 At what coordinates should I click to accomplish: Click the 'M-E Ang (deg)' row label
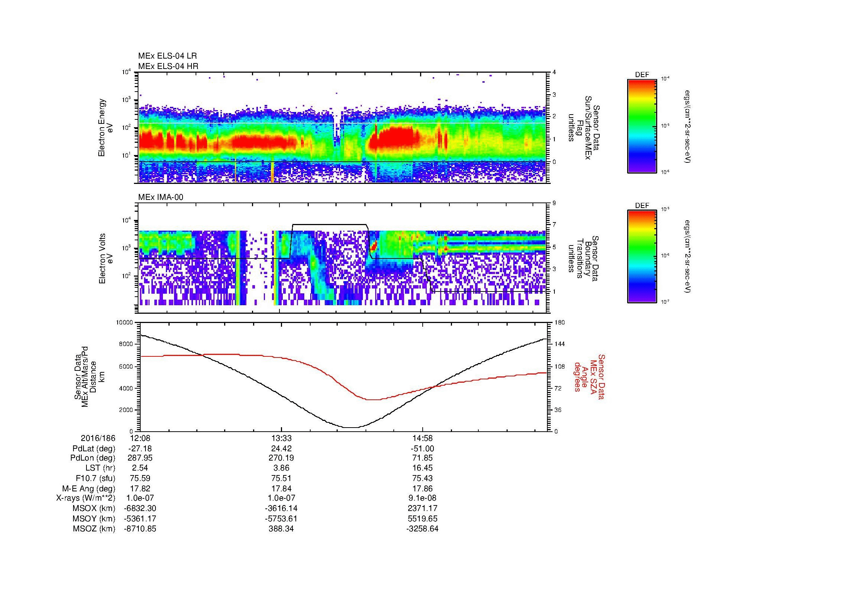point(88,488)
